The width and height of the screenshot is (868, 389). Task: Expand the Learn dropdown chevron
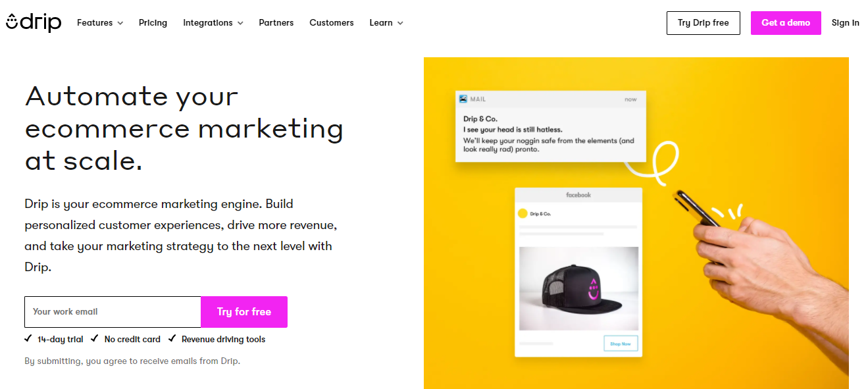(399, 23)
